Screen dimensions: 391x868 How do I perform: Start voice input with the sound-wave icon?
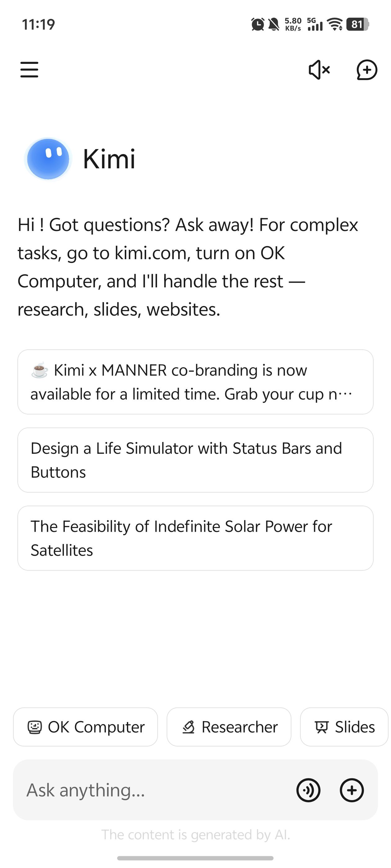308,790
